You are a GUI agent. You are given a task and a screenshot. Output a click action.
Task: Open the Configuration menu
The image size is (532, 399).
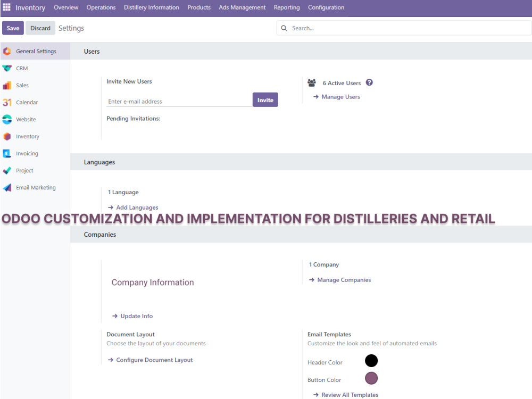tap(326, 7)
